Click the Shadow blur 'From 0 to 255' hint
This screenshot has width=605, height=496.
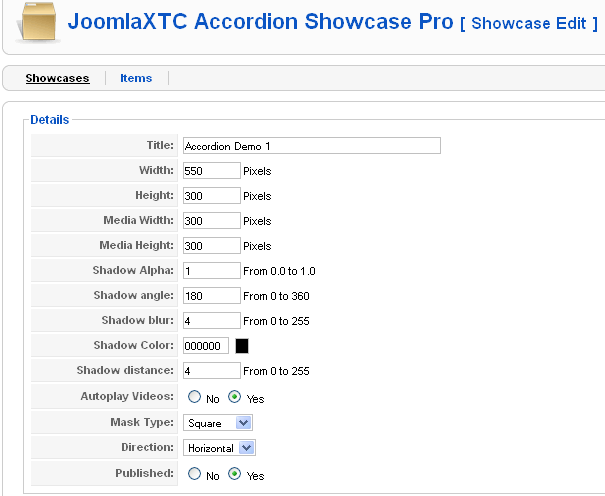[276, 321]
